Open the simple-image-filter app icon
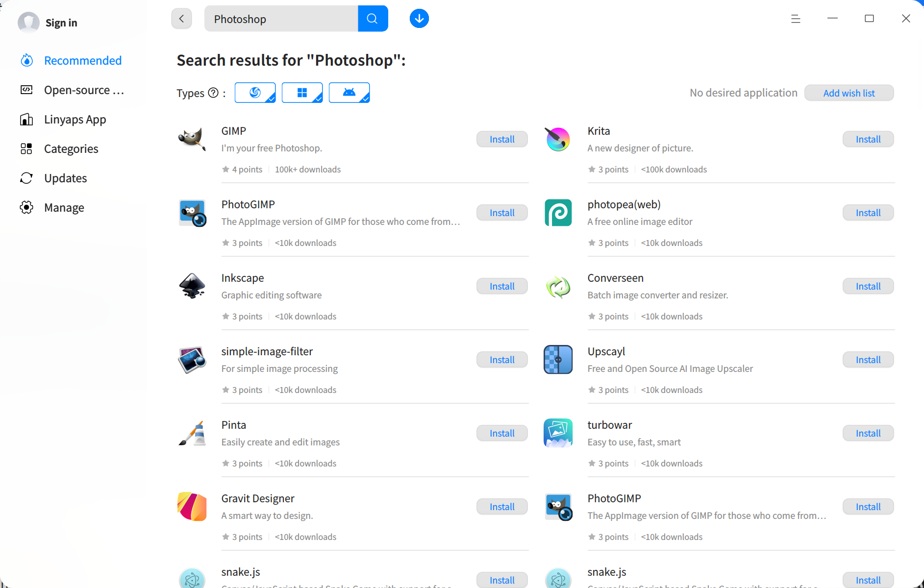 [x=192, y=360]
